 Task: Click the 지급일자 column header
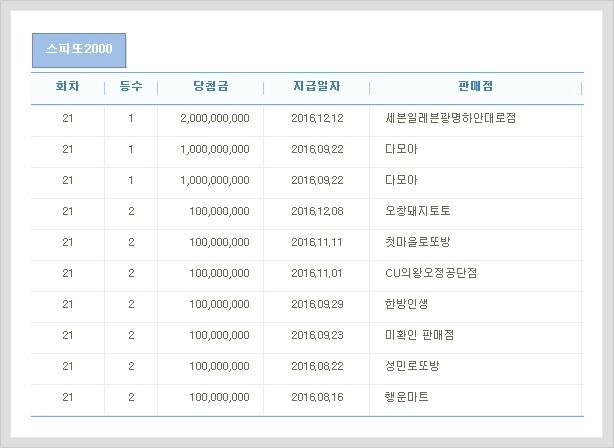click(x=317, y=86)
